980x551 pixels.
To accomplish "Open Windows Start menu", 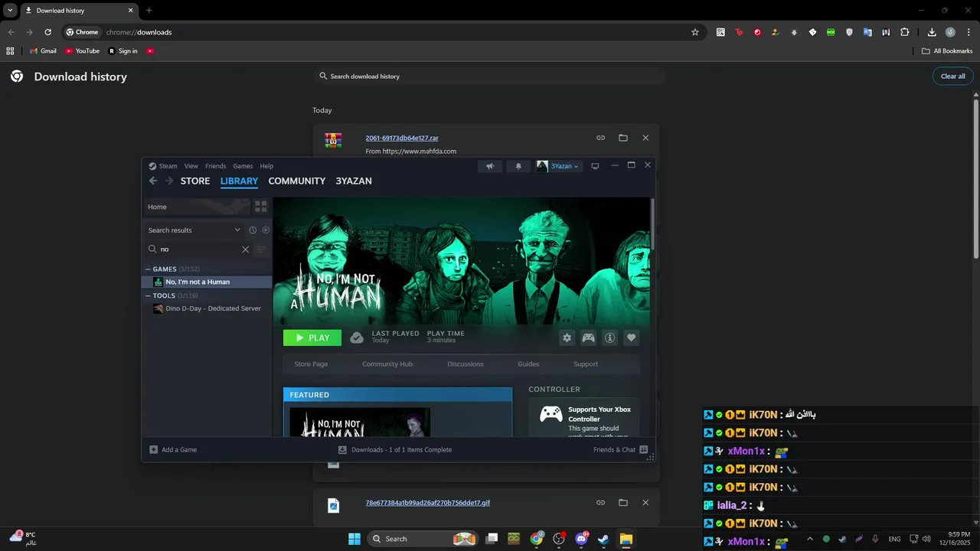I will pos(354,539).
